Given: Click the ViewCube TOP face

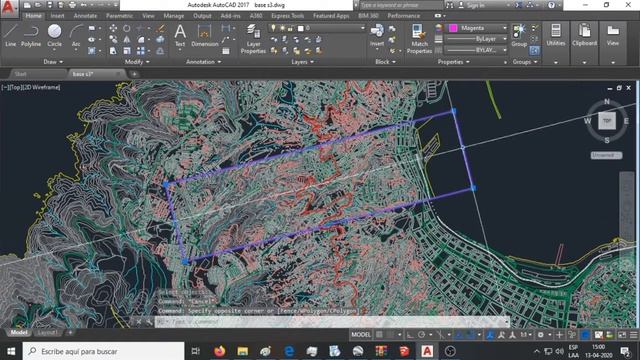Looking at the screenshot, I should coord(607,121).
